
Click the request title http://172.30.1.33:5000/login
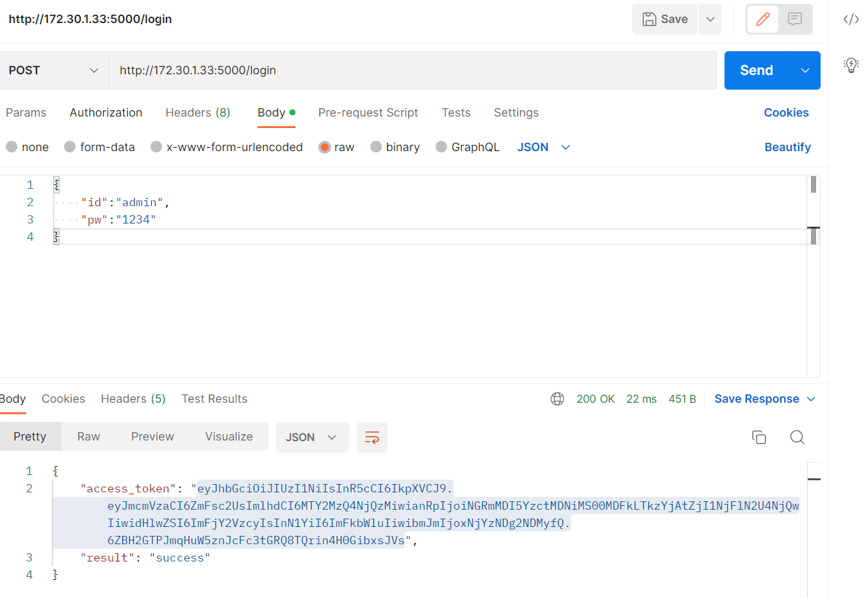tap(90, 19)
